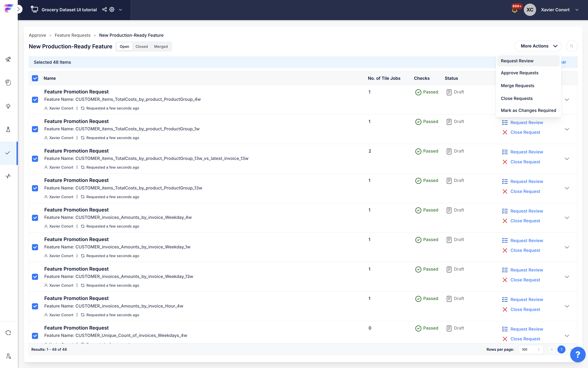Uncheck the ProductGroup_13w feature row

click(x=35, y=188)
